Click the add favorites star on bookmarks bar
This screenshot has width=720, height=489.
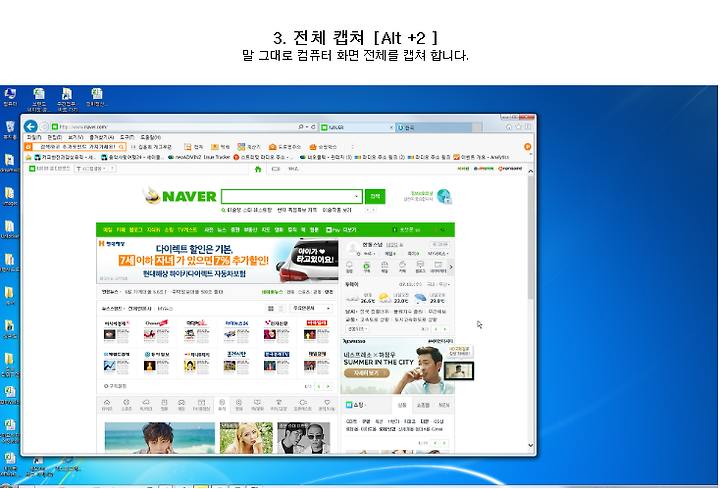(x=28, y=157)
